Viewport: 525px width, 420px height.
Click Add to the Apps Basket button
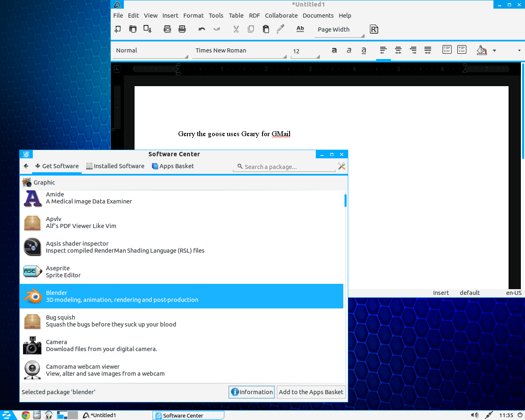tap(311, 392)
